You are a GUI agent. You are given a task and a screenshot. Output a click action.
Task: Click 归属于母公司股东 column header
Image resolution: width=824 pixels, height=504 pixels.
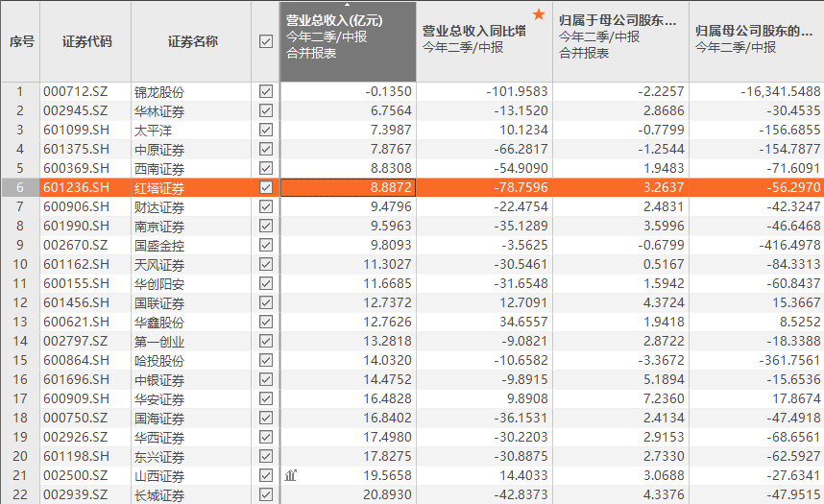click(620, 41)
